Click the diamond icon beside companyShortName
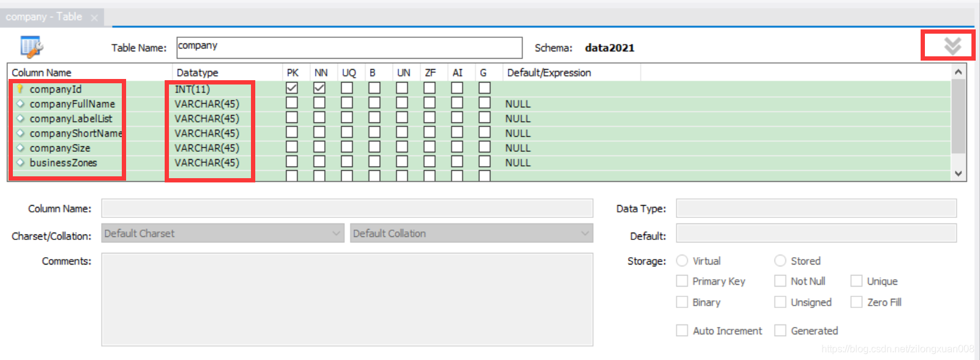Screen dimensions: 980x360 coord(20,133)
